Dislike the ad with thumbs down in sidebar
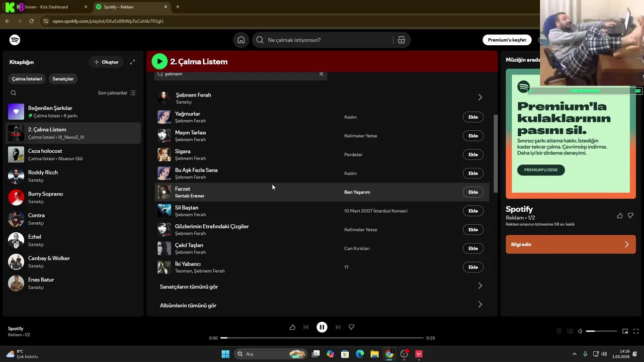Image resolution: width=644 pixels, height=362 pixels. (630, 216)
